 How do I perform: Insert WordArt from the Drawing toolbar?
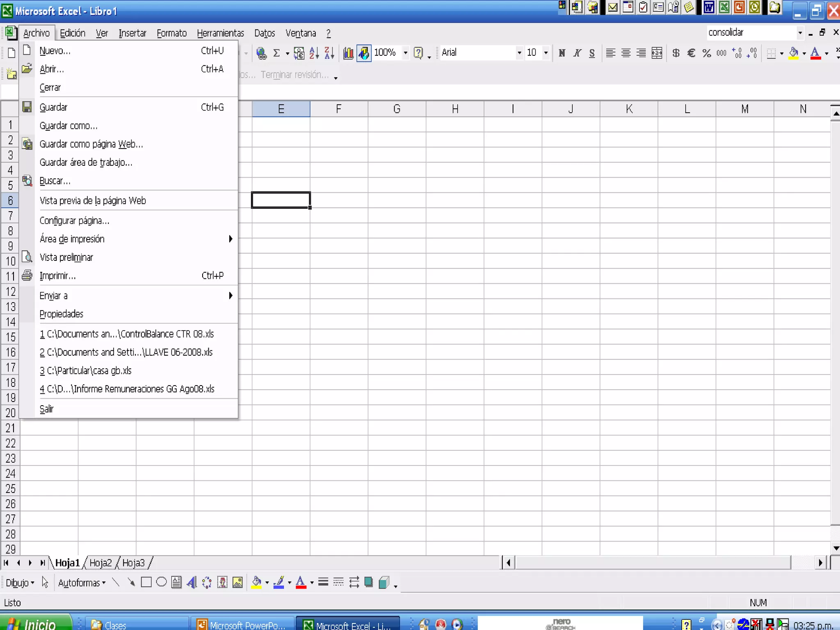pyautogui.click(x=192, y=582)
